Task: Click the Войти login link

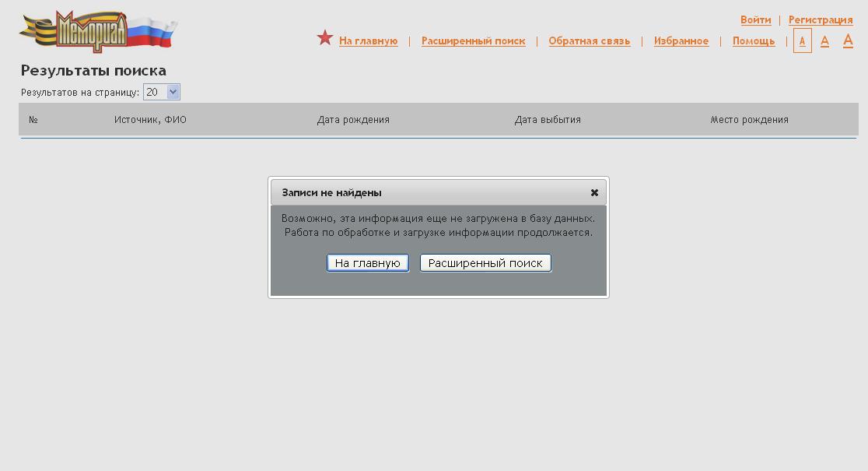Action: (x=755, y=20)
